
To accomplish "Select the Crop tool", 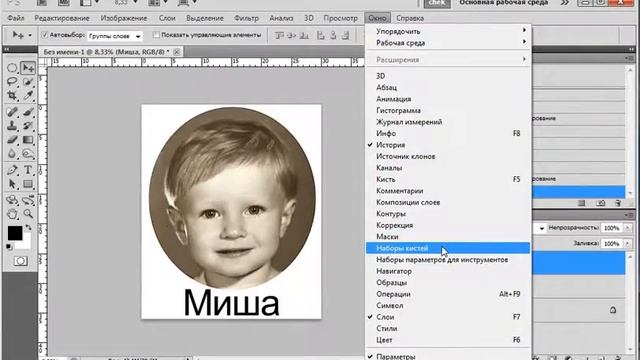I will [x=12, y=96].
